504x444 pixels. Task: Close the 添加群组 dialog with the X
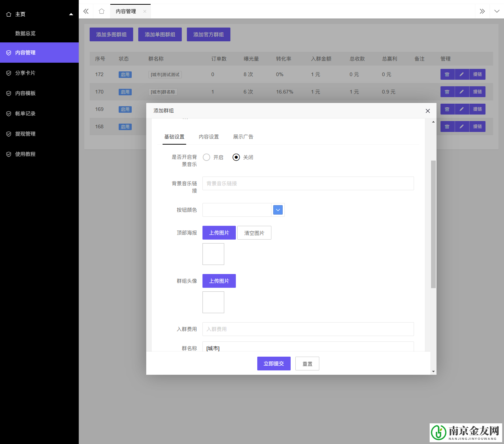pyautogui.click(x=427, y=111)
